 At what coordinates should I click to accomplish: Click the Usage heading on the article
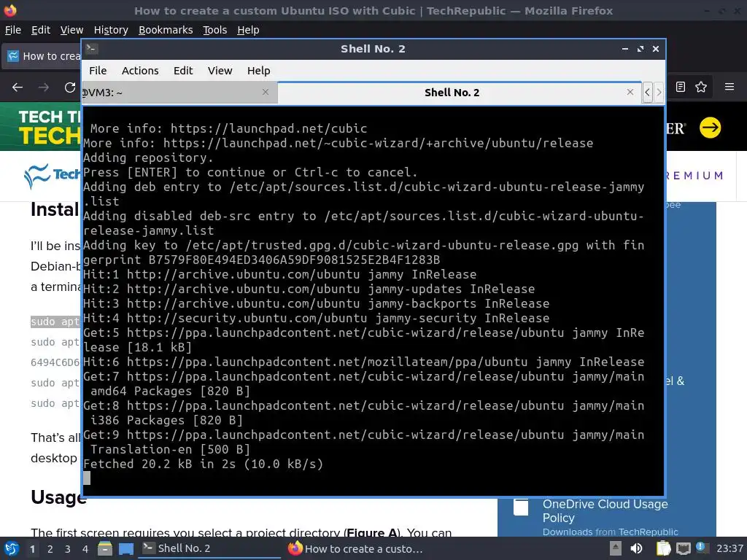point(58,497)
